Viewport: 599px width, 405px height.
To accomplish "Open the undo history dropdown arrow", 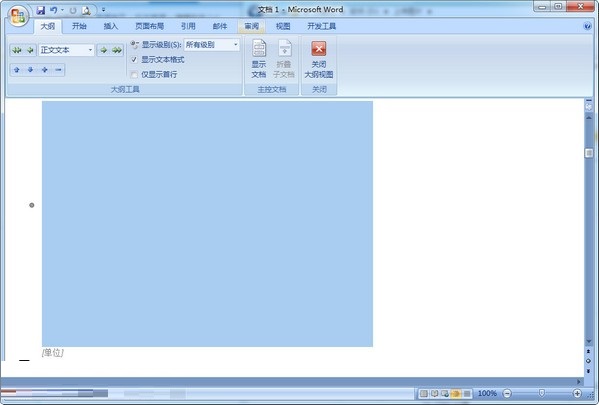I will click(x=62, y=10).
